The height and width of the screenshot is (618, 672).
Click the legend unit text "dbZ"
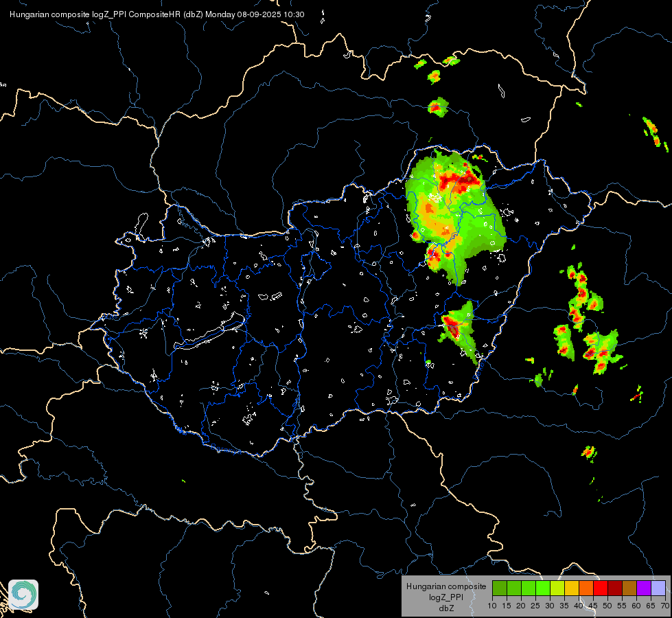coord(446,608)
